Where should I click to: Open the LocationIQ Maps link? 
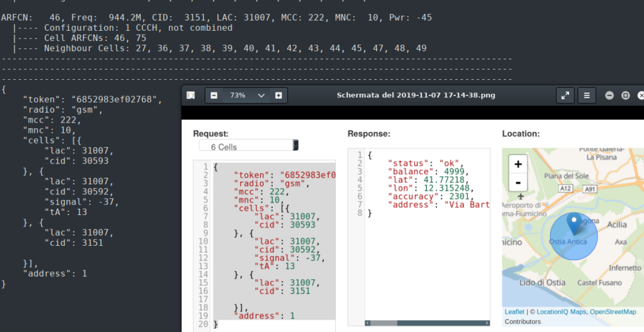click(561, 312)
